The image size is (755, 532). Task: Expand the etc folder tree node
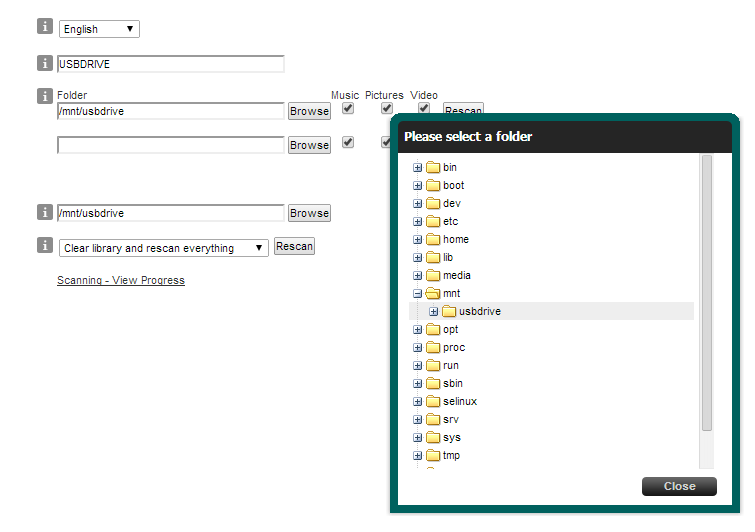pyautogui.click(x=418, y=222)
